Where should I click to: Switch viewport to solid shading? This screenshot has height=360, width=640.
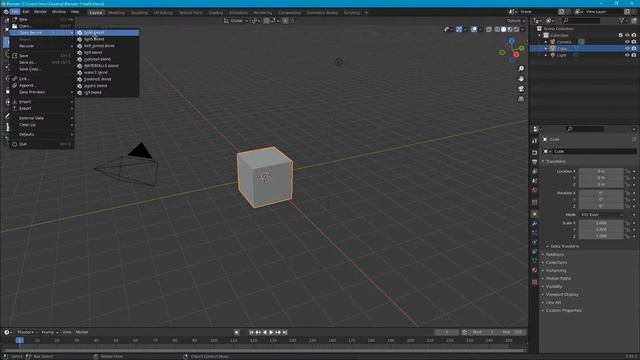click(x=504, y=29)
